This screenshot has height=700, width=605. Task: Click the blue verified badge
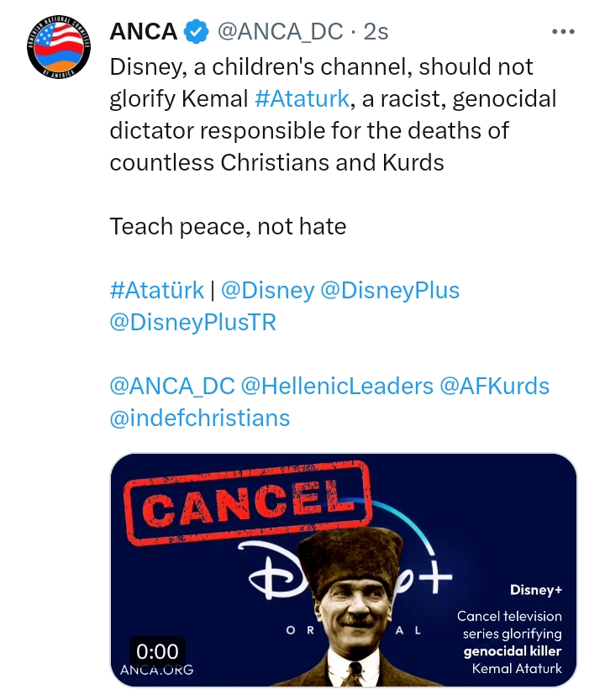pos(197,32)
